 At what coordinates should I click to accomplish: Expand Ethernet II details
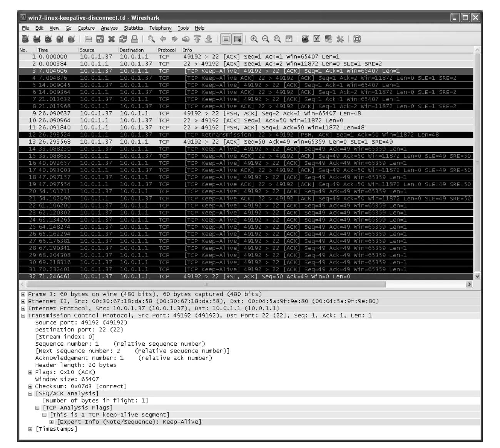(23, 301)
